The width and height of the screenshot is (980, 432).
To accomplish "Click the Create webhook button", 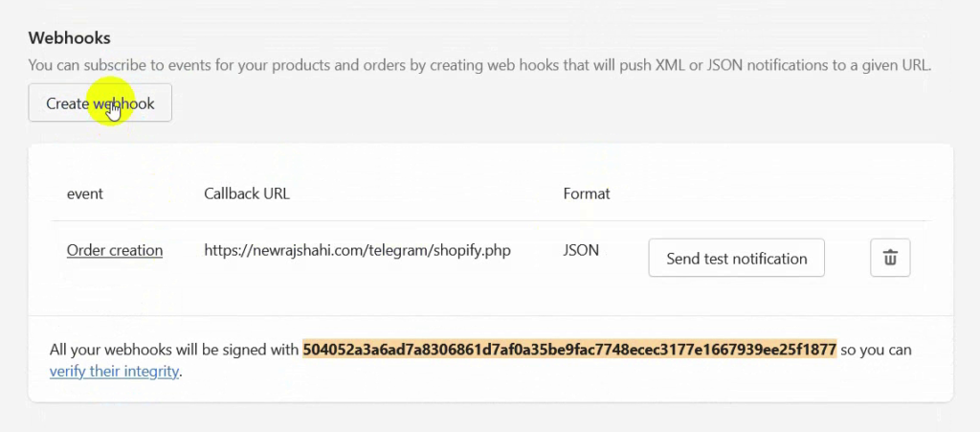I will pyautogui.click(x=100, y=103).
